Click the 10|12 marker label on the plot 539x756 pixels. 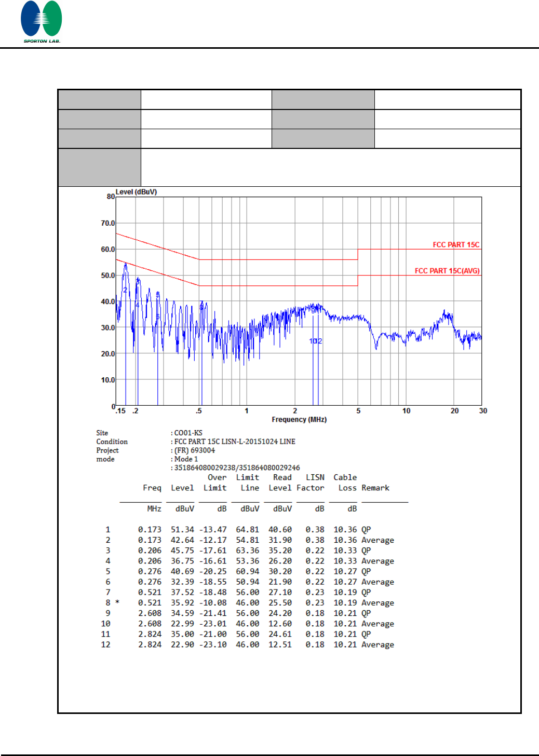pyautogui.click(x=316, y=341)
